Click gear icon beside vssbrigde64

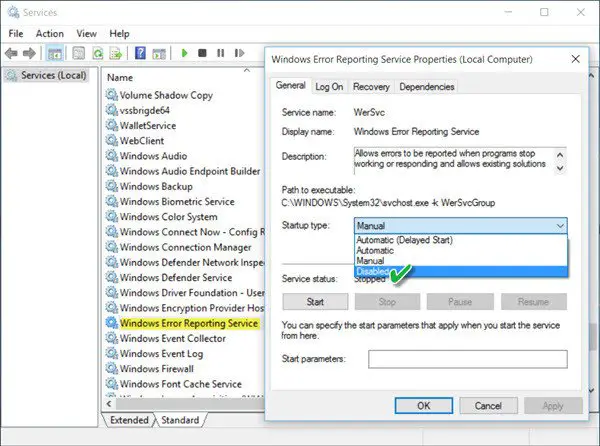pyautogui.click(x=111, y=110)
